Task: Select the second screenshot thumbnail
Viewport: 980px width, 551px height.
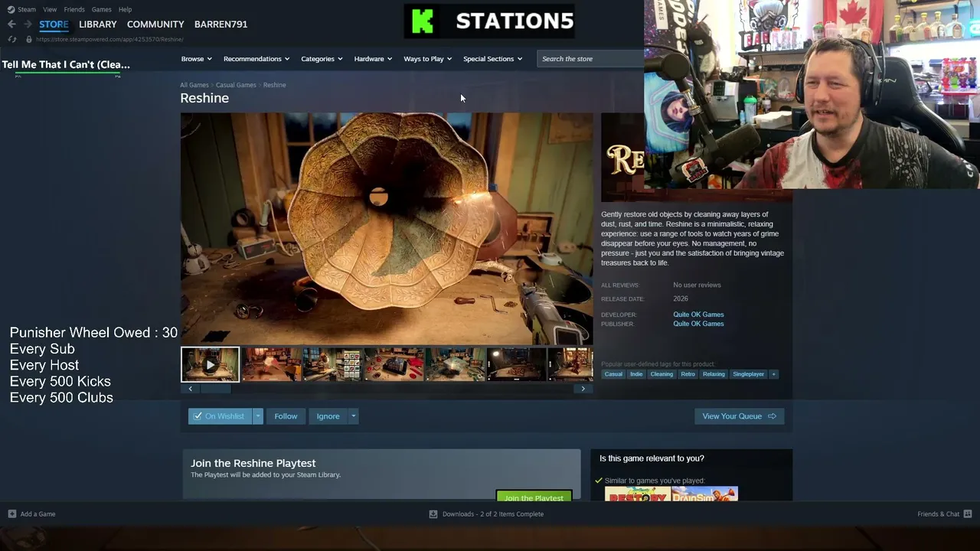Action: tap(272, 364)
